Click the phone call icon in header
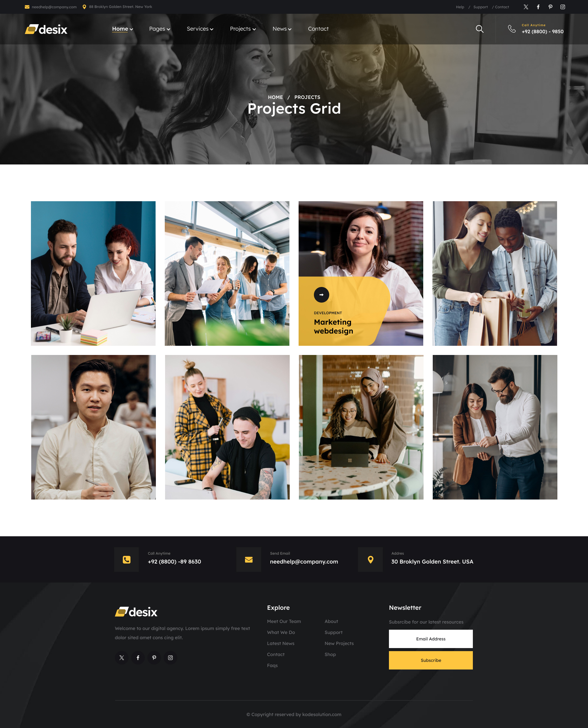The width and height of the screenshot is (588, 728). pos(511,29)
